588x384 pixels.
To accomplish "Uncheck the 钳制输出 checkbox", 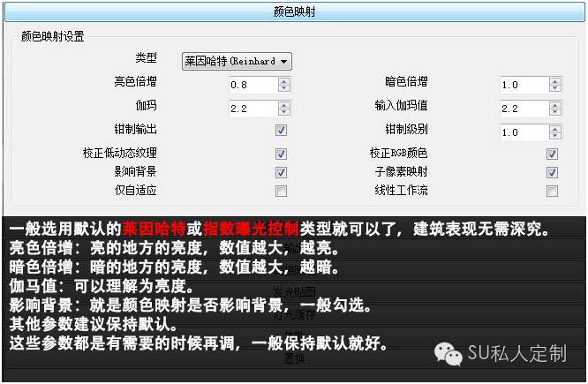I will [x=281, y=130].
